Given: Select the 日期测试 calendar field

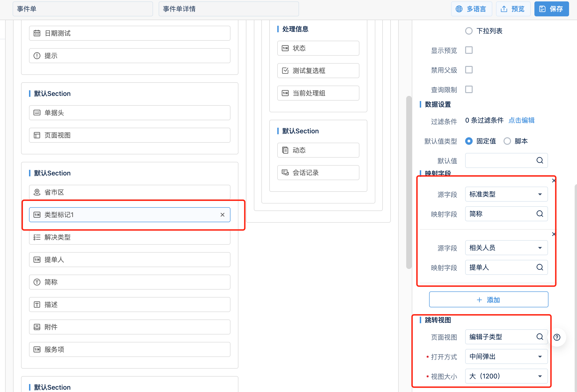Looking at the screenshot, I should pos(129,33).
